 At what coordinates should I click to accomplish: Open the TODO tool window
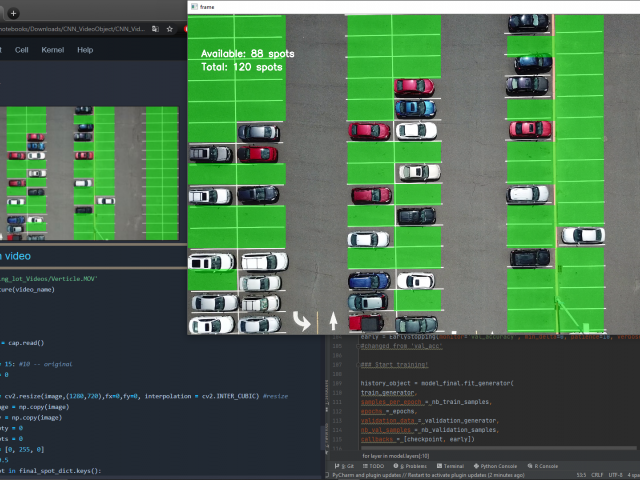(375, 466)
